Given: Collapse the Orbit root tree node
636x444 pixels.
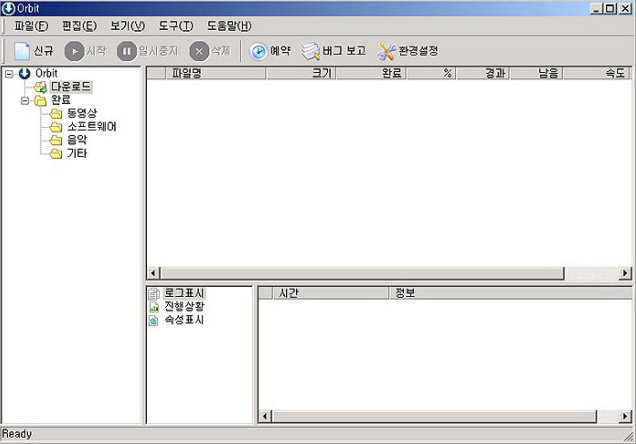Looking at the screenshot, I should click(9, 74).
